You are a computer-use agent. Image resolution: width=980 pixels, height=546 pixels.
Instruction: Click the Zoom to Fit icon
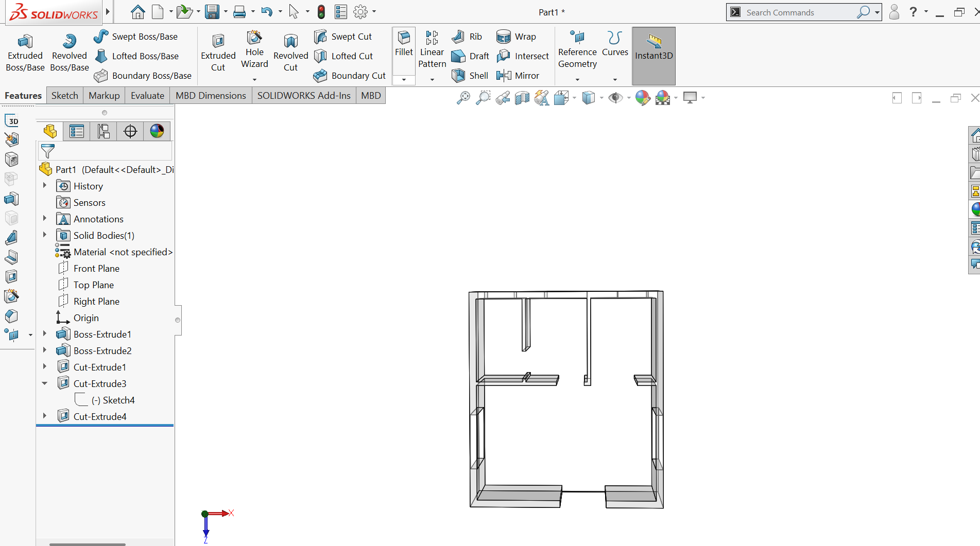point(463,98)
